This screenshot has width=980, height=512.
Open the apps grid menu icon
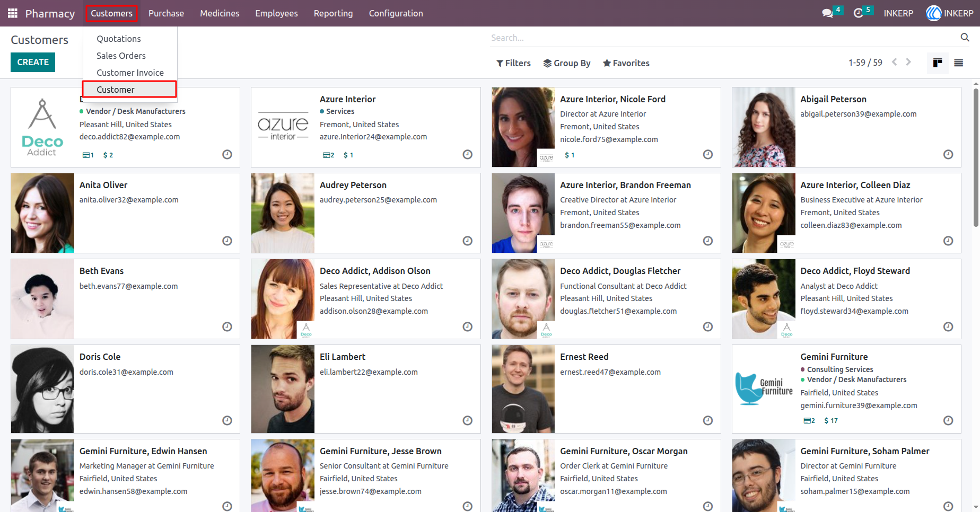13,13
